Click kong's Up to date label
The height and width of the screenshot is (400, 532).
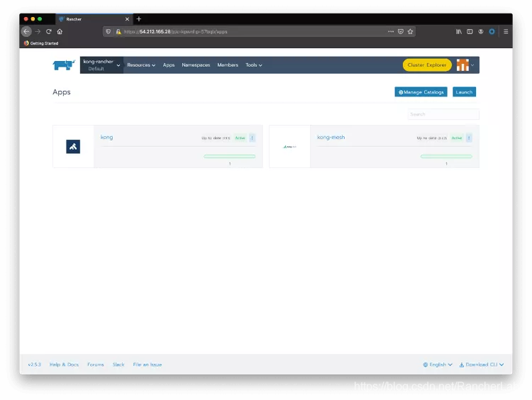pyautogui.click(x=216, y=138)
